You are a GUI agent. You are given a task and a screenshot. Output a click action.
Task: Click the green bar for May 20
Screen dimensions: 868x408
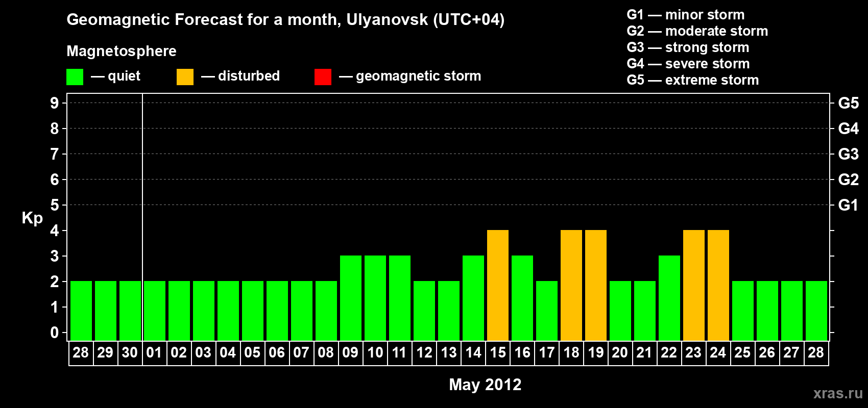point(620,311)
